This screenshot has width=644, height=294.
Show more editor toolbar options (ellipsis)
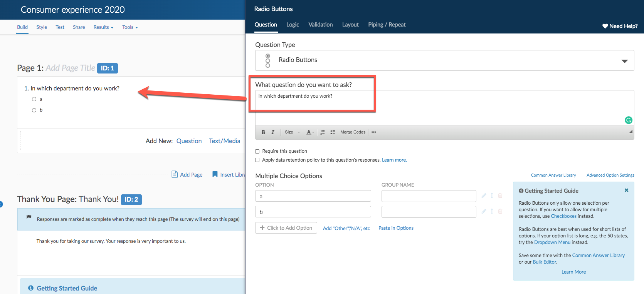point(374,132)
